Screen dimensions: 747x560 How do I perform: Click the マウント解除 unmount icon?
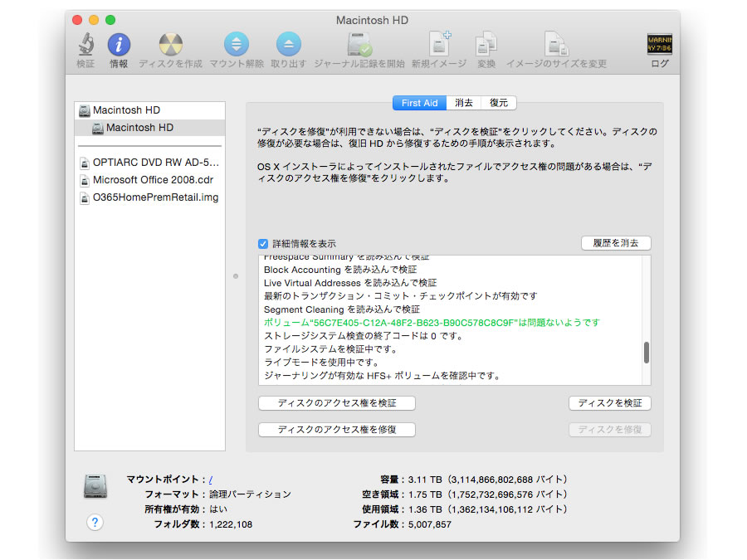(237, 44)
